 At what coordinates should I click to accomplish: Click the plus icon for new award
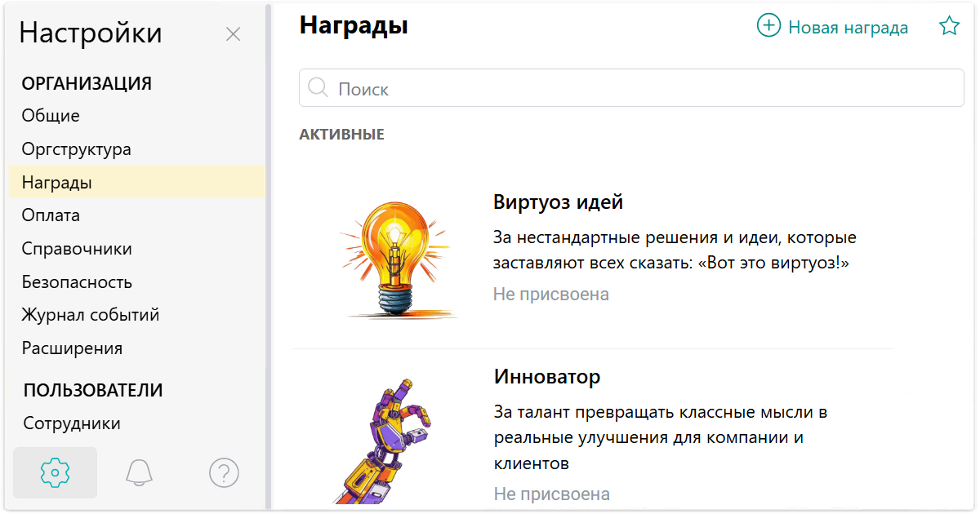[768, 27]
